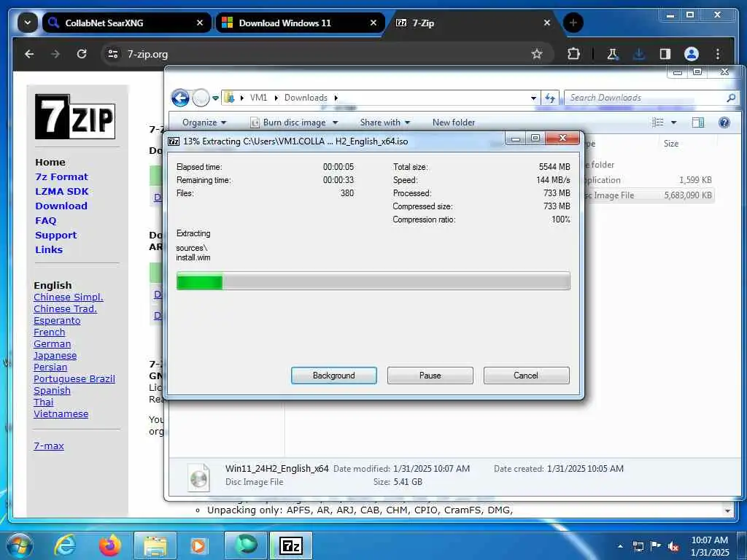747x560 pixels.
Task: Open the Links page link
Action: coord(49,249)
